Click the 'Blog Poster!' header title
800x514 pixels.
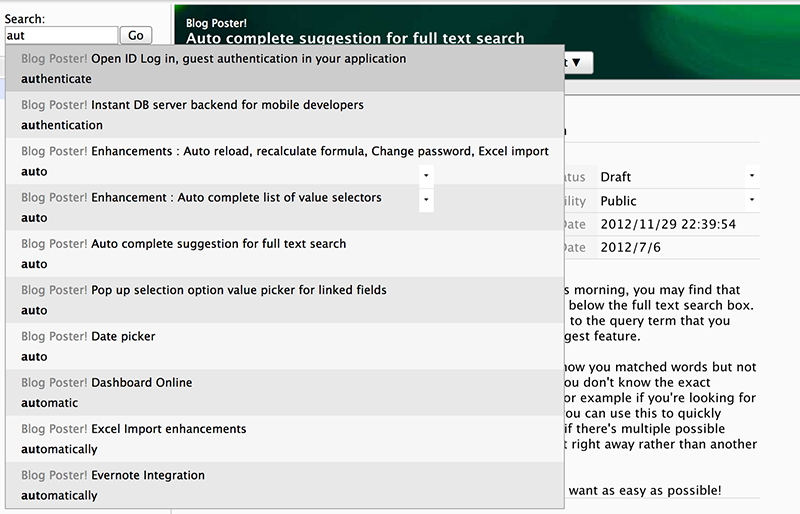[216, 23]
